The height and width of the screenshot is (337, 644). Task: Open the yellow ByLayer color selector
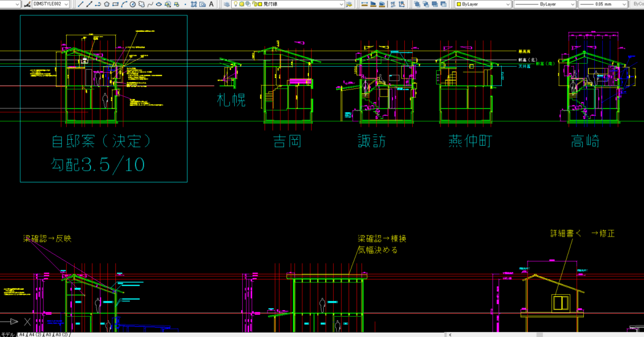pos(483,4)
